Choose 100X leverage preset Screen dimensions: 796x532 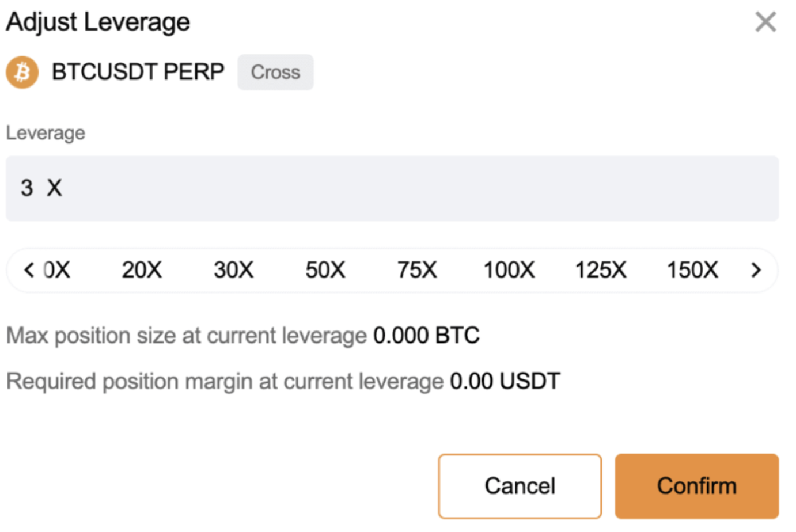coord(509,270)
